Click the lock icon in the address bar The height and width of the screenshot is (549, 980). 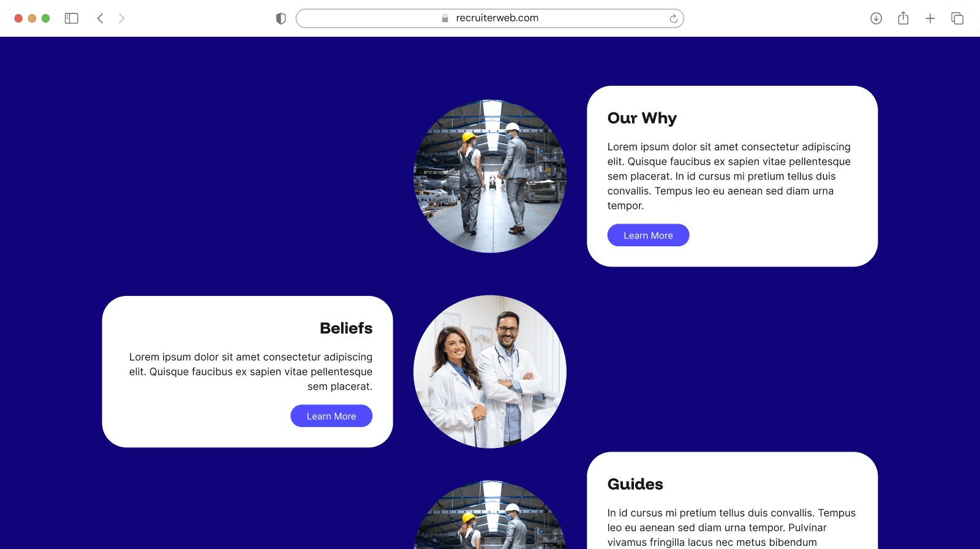pos(445,18)
